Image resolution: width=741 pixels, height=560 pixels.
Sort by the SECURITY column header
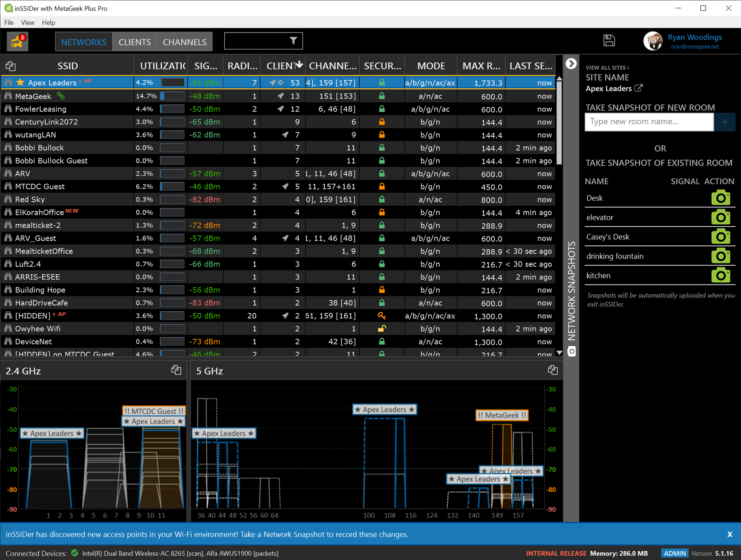point(382,66)
